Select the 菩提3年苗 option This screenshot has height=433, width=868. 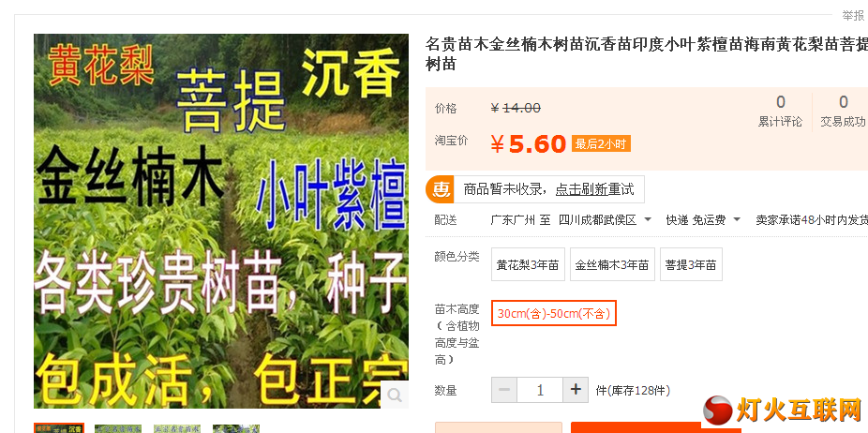pyautogui.click(x=691, y=264)
